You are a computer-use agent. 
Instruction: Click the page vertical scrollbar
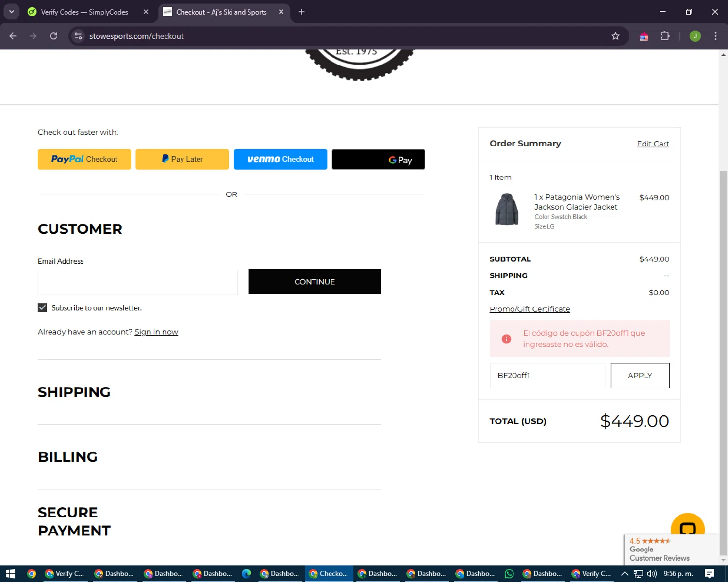(x=723, y=363)
